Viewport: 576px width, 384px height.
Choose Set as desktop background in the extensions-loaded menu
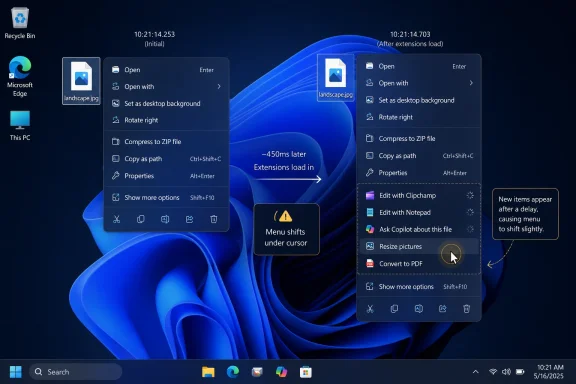tap(419, 100)
